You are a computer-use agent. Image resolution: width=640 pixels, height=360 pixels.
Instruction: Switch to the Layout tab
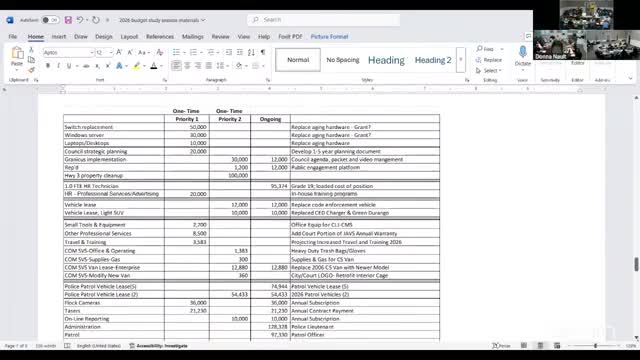coord(129,37)
